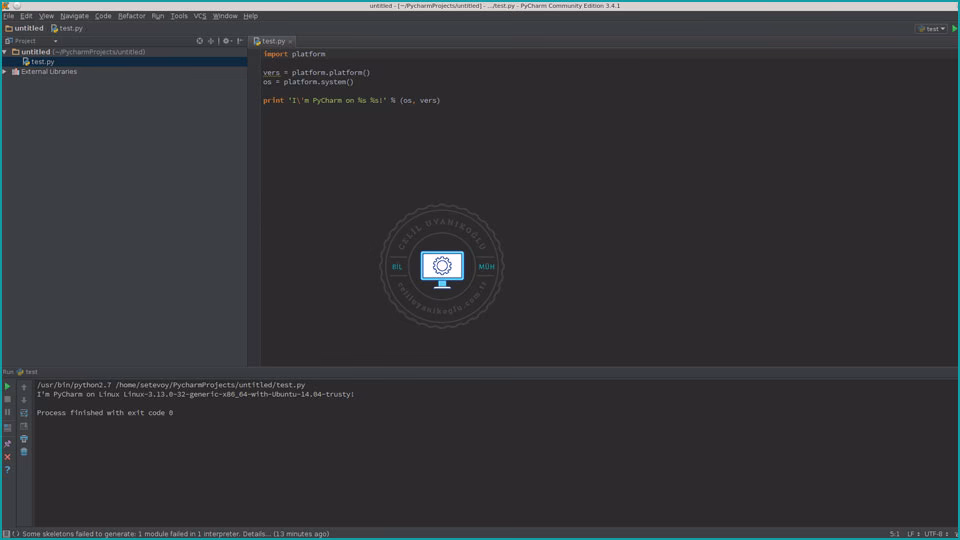Open the Help menu
The width and height of the screenshot is (960, 540).
click(x=250, y=16)
